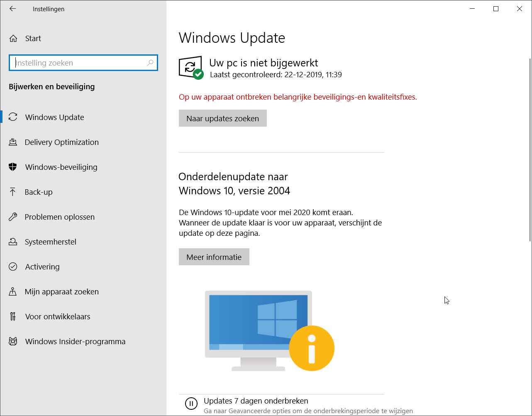Open Windows-beveiliging via the shield icon

point(13,167)
